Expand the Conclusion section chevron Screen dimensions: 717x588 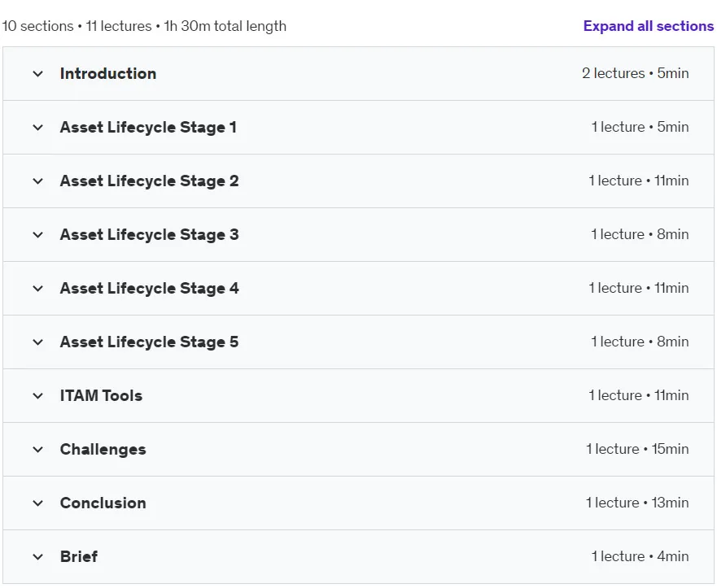click(x=38, y=503)
